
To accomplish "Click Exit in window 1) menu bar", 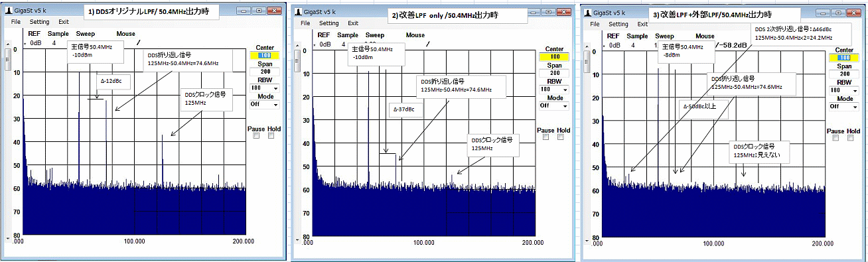I will coord(64,22).
